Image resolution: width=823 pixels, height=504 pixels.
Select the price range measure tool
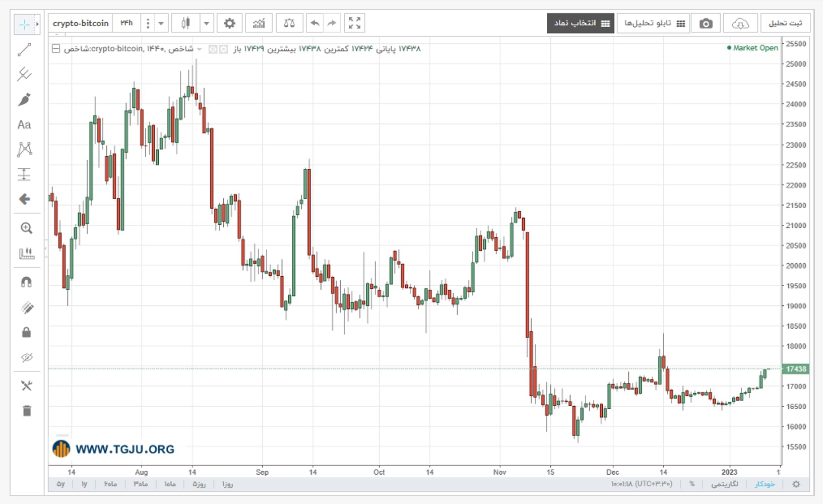[x=24, y=174]
